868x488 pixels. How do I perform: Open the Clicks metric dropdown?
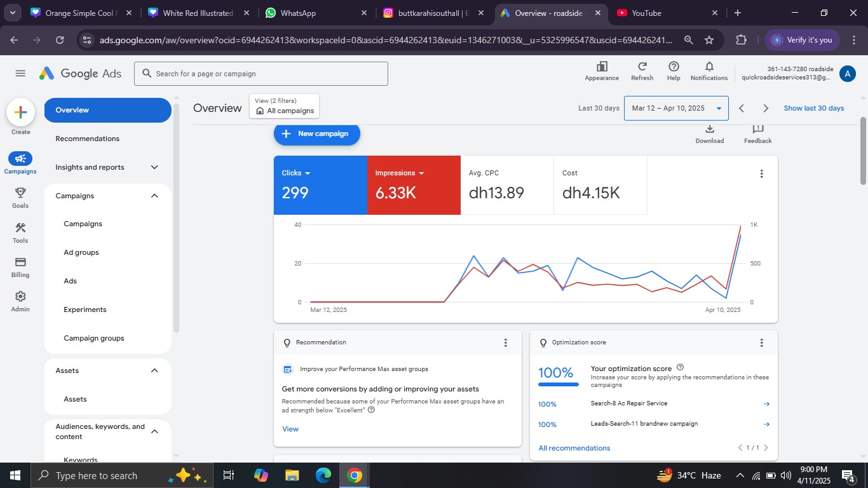[308, 173]
